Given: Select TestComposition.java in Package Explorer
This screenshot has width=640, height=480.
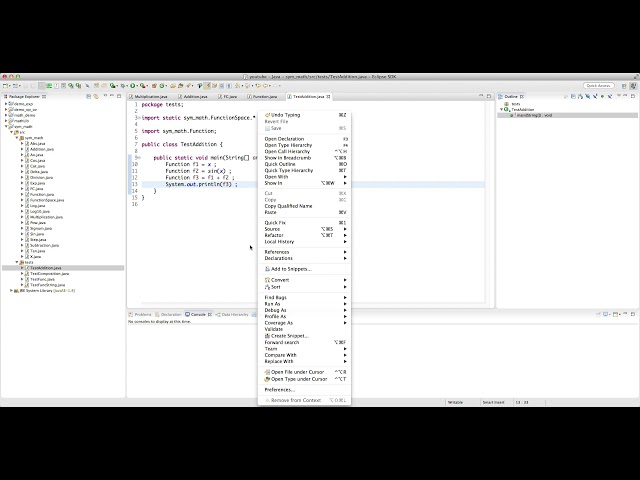Looking at the screenshot, I should 49,274.
